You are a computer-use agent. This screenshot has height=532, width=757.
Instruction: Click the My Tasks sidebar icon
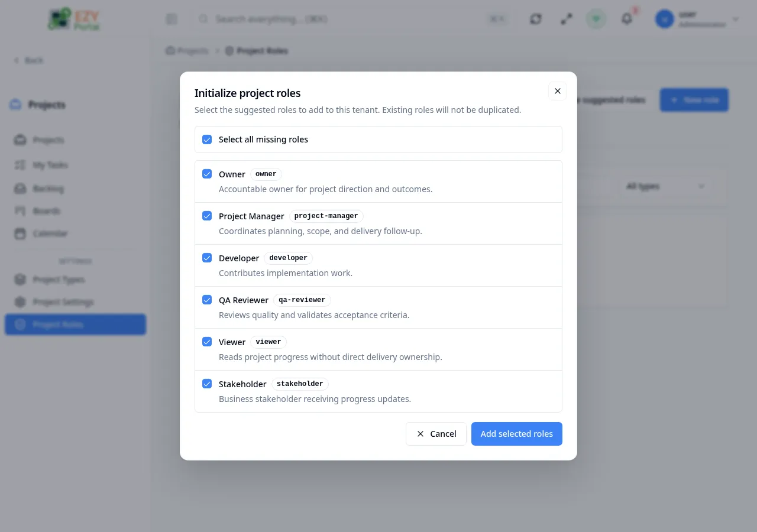pos(20,165)
